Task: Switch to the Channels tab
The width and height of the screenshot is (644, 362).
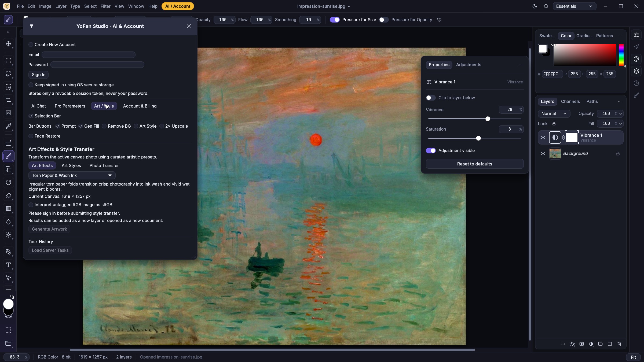Action: [570, 101]
